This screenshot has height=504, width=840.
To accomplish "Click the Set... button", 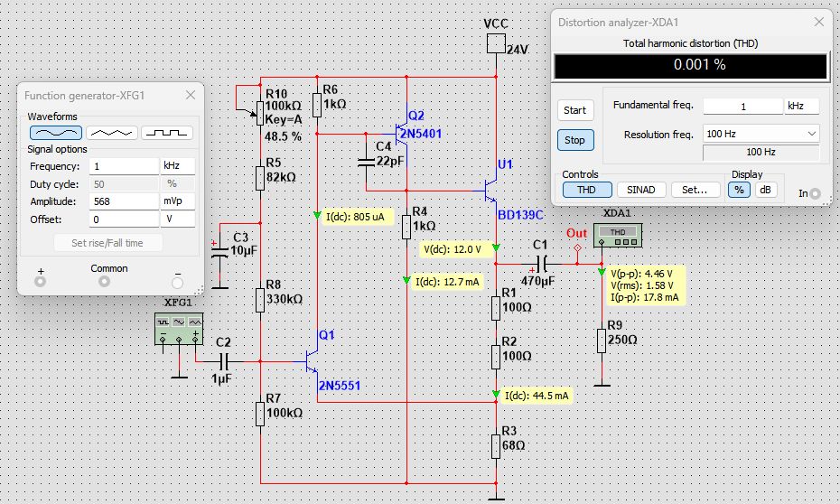I will tap(695, 190).
